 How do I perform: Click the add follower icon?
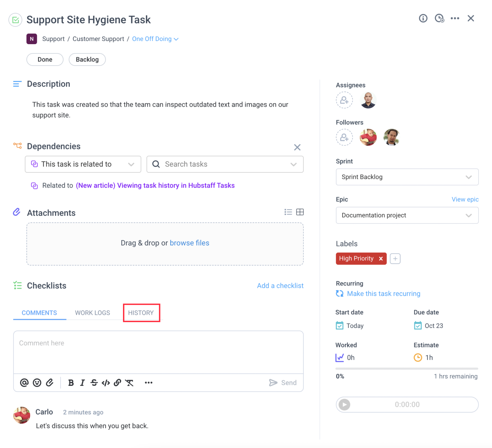pos(344,137)
